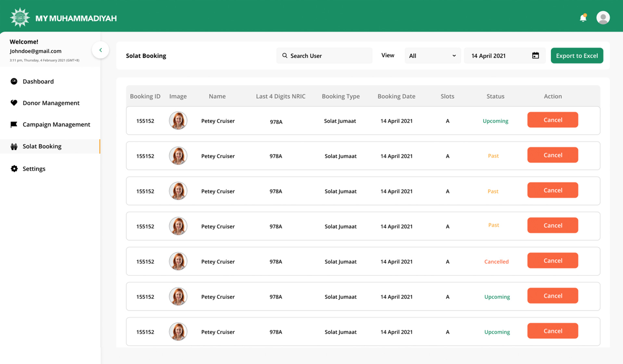Collapse the sidebar with the chevron button
Screen dimensions: 623x364
100,50
